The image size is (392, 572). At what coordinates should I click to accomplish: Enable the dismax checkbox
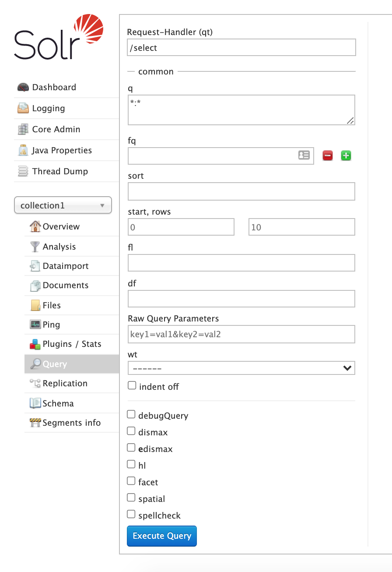tap(131, 431)
